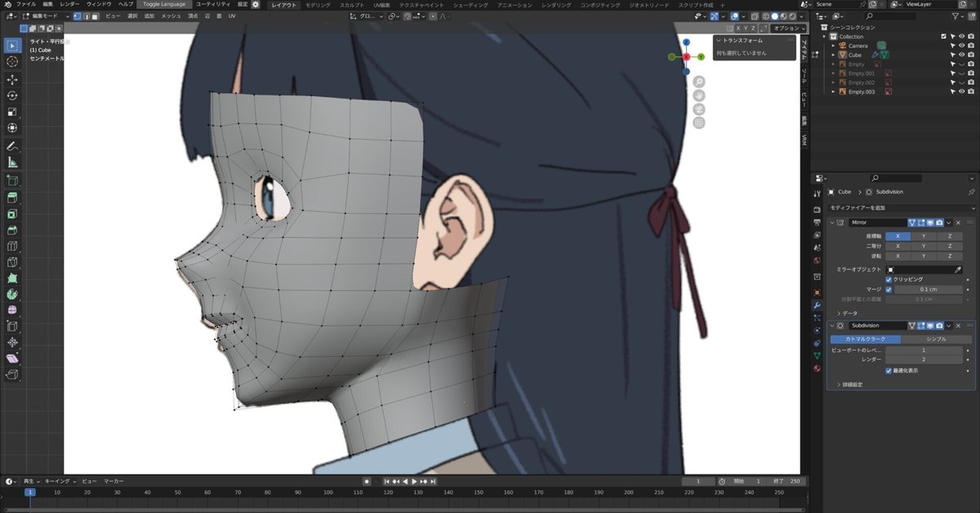
Task: Click the ビューポートのレベル value field
Action: [924, 350]
